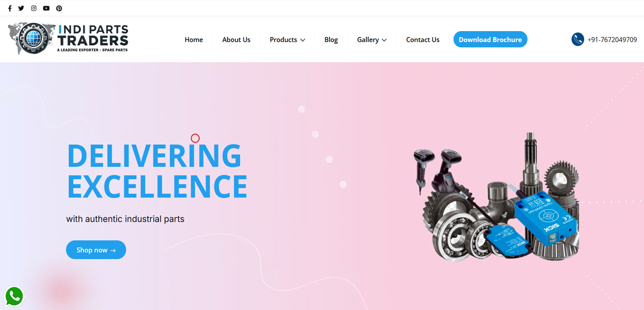644x310 pixels.
Task: Click the Shop now button
Action: click(x=96, y=250)
